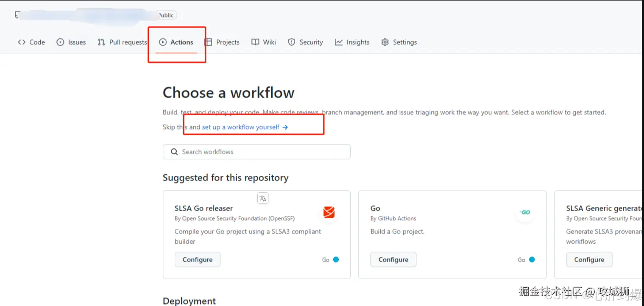Click the search magnifier icon
Image resolution: width=644 pixels, height=306 pixels.
click(174, 152)
